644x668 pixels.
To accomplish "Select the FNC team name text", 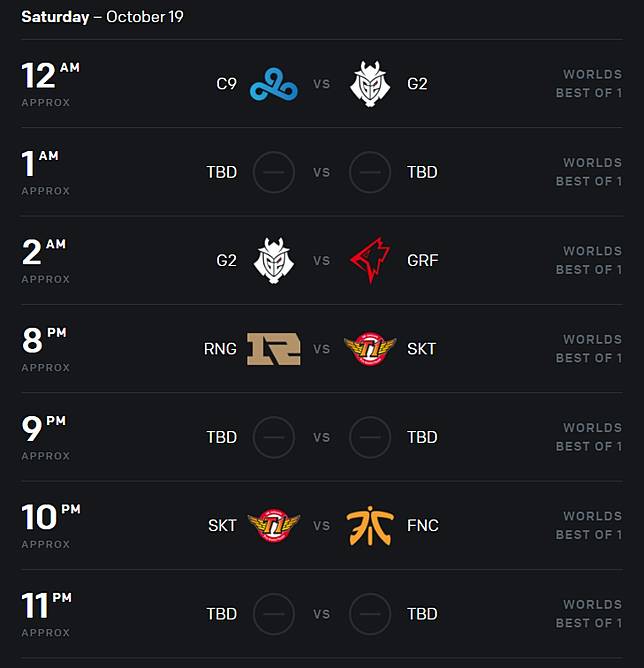I will [x=423, y=525].
